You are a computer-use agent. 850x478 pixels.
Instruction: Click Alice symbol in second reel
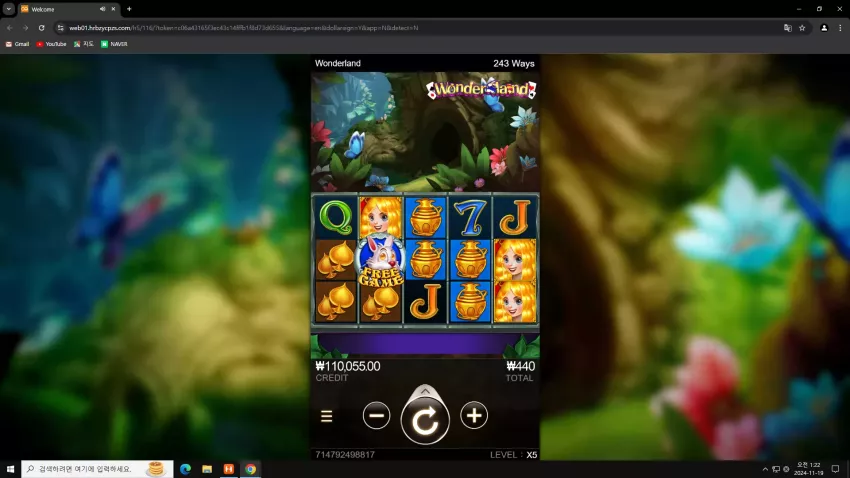pos(381,216)
